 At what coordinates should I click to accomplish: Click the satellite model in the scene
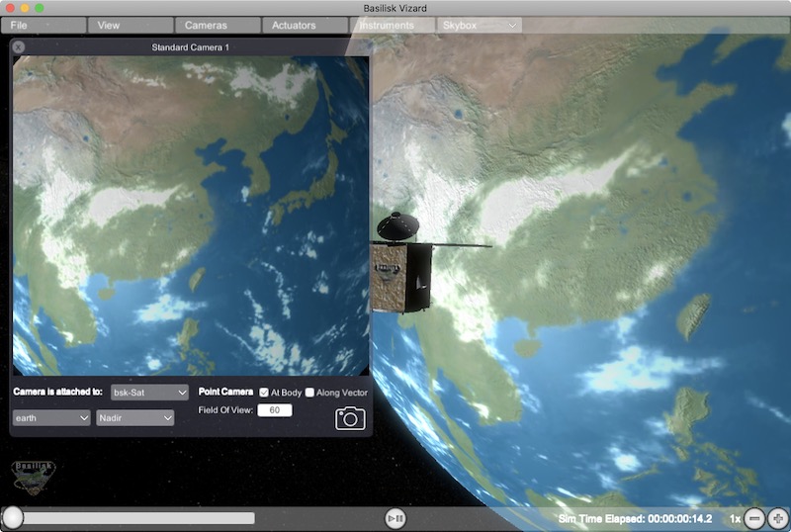click(x=401, y=269)
